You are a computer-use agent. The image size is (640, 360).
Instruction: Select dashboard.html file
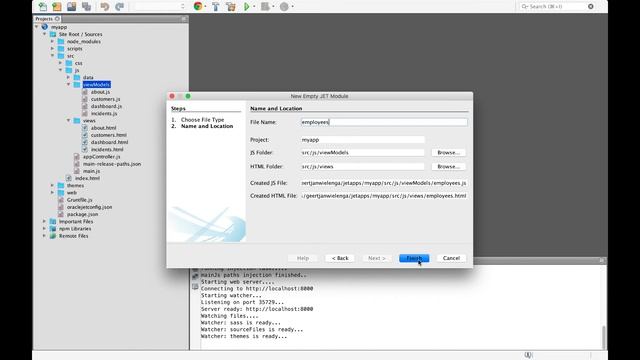coord(109,142)
